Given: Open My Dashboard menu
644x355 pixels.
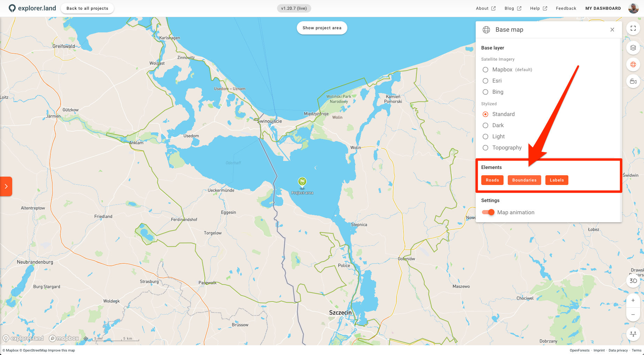Looking at the screenshot, I should (603, 8).
